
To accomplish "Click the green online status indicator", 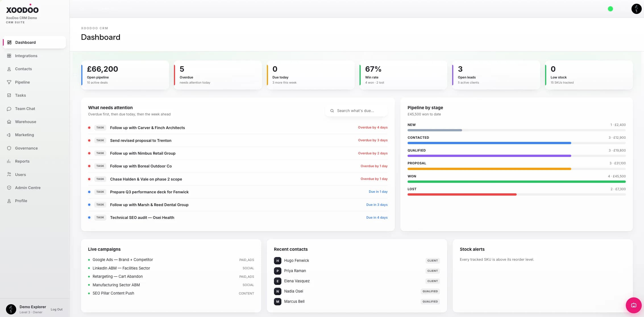I will coord(610,9).
